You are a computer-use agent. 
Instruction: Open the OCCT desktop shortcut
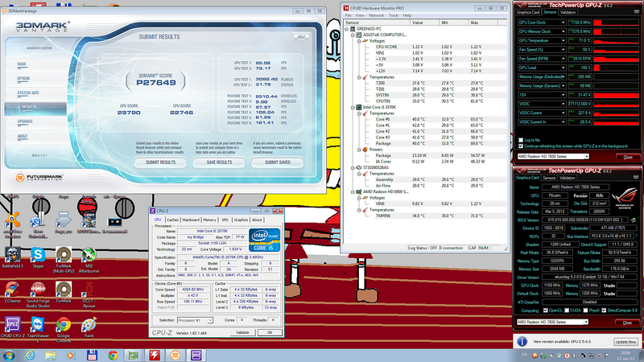(x=89, y=294)
